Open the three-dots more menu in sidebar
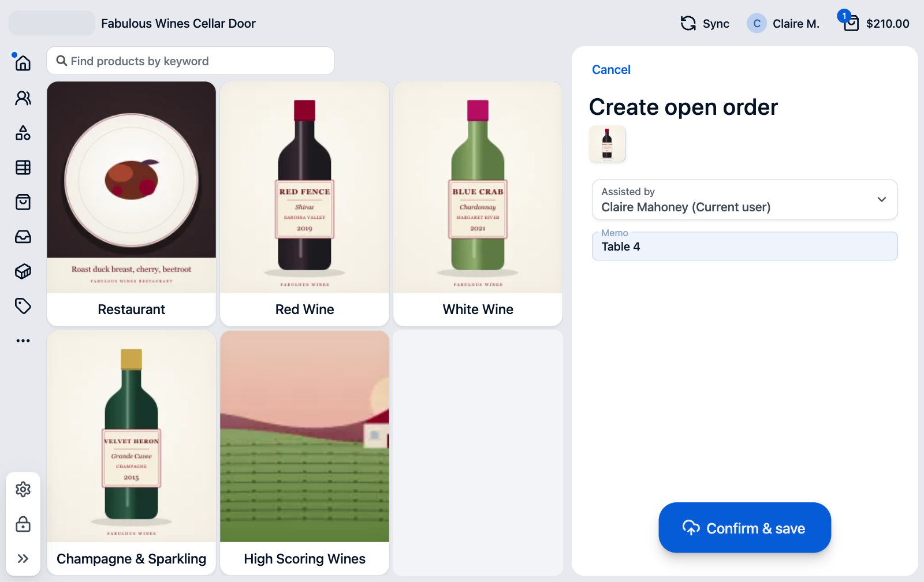The height and width of the screenshot is (582, 924). tap(23, 341)
